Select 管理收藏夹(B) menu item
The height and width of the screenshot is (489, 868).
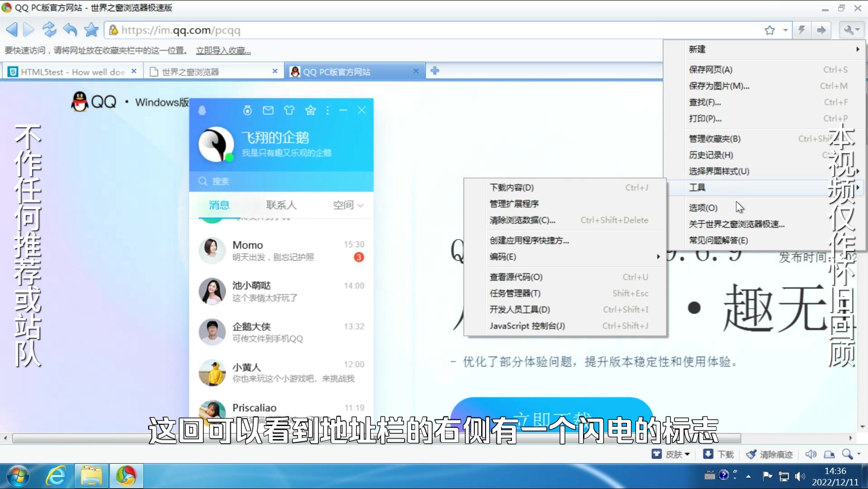pyautogui.click(x=764, y=139)
